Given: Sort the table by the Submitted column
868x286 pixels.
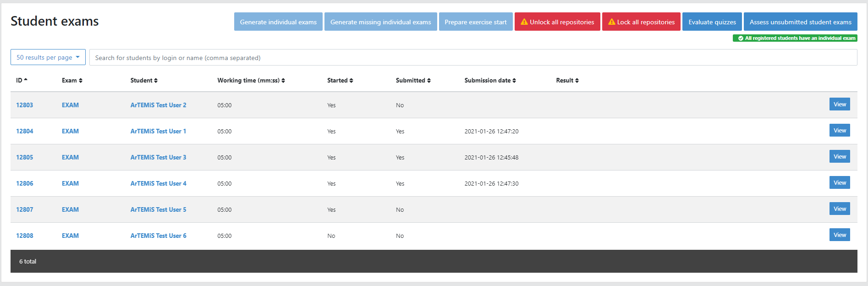Looking at the screenshot, I should pyautogui.click(x=413, y=80).
